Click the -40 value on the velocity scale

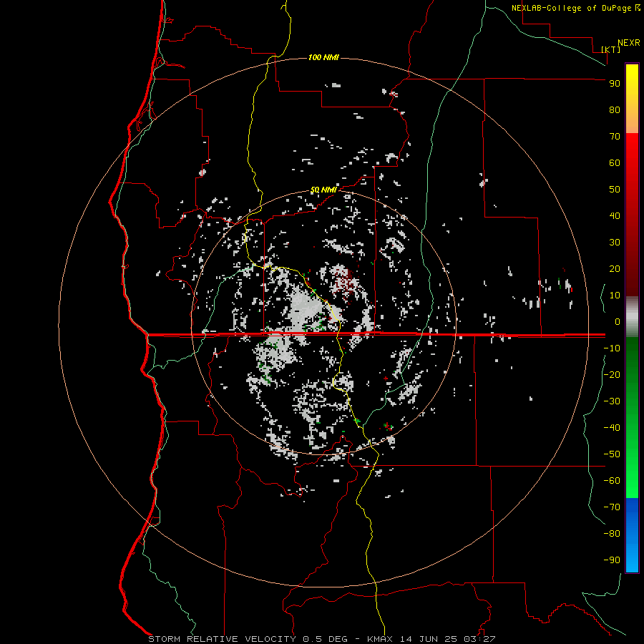pos(612,428)
